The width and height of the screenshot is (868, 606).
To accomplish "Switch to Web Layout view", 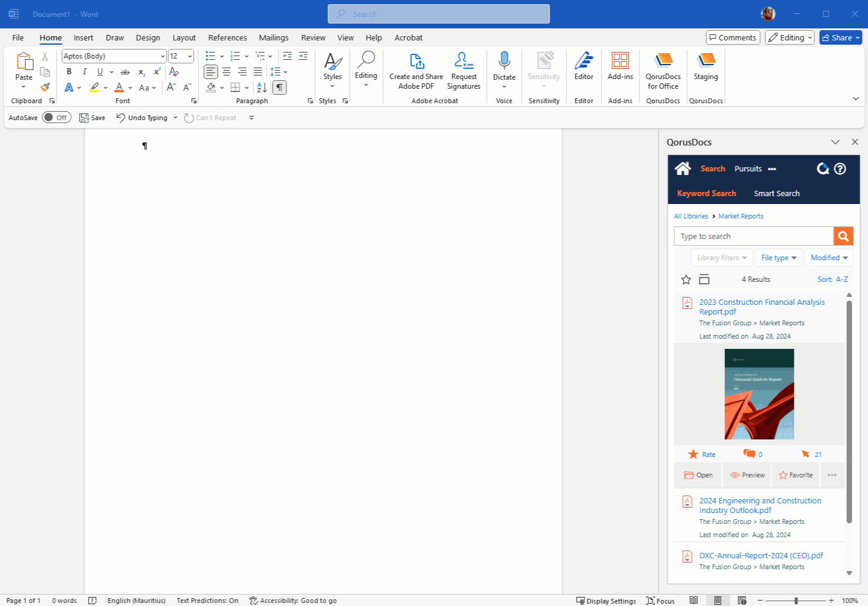I will (742, 601).
